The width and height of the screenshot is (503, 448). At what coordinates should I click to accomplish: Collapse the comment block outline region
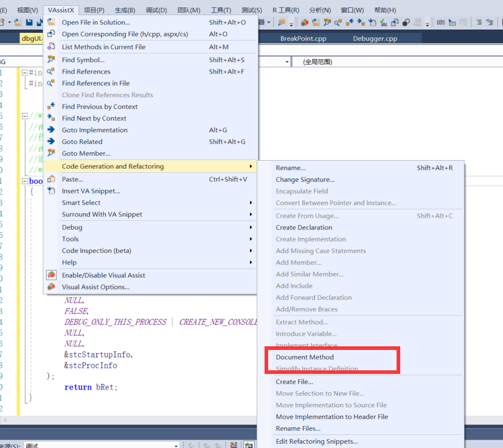click(x=25, y=116)
